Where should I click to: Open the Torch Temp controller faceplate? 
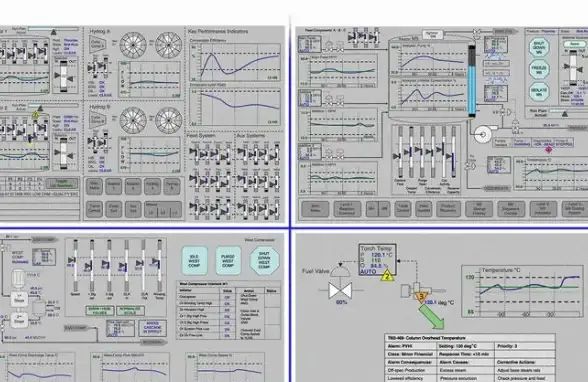point(377,259)
